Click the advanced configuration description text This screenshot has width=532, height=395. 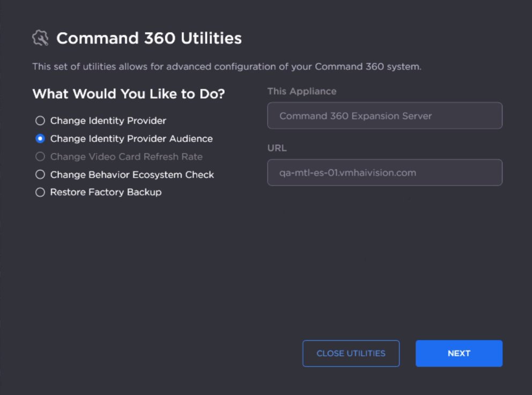[x=228, y=66]
